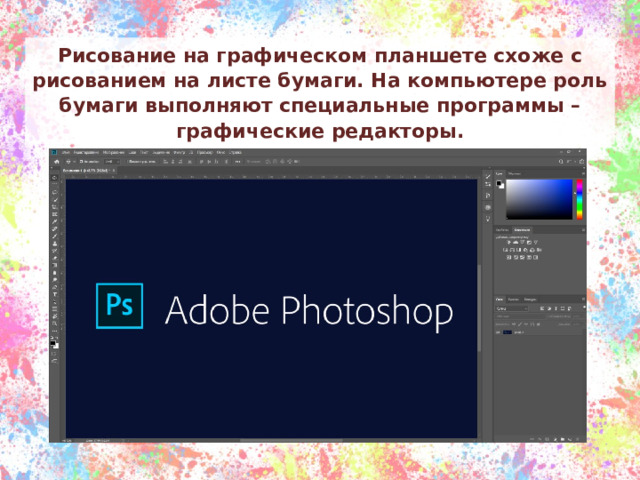
Task: Toggle Show Transform Controls checkbox
Action: (128, 162)
